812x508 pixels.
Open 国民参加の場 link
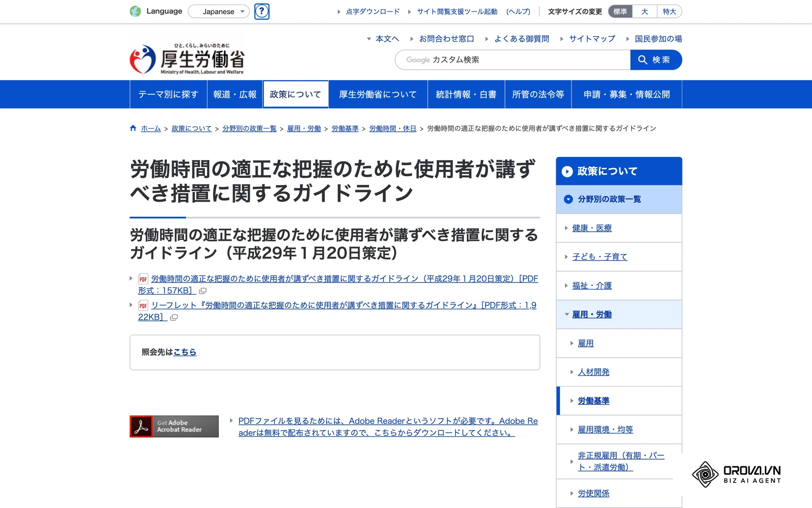point(658,39)
